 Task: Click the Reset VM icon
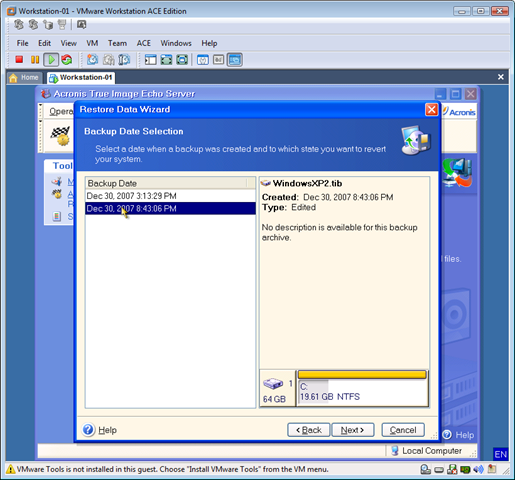tap(67, 60)
